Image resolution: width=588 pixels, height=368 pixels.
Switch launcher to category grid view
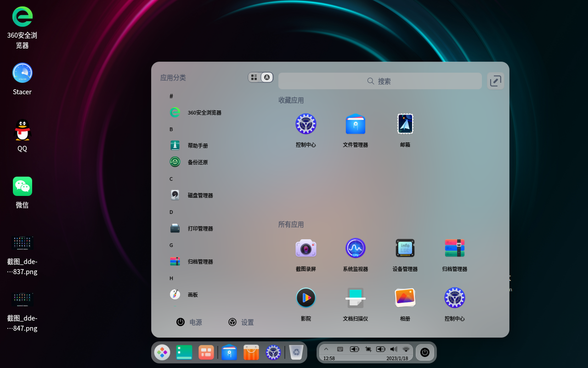[x=254, y=77]
